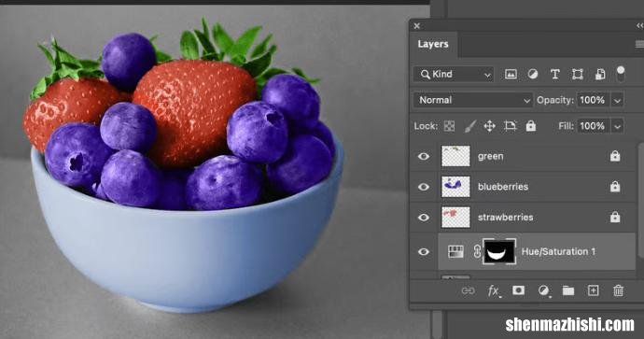This screenshot has width=644, height=339.
Task: Click the Layers panel scrollbar
Action: [641, 200]
